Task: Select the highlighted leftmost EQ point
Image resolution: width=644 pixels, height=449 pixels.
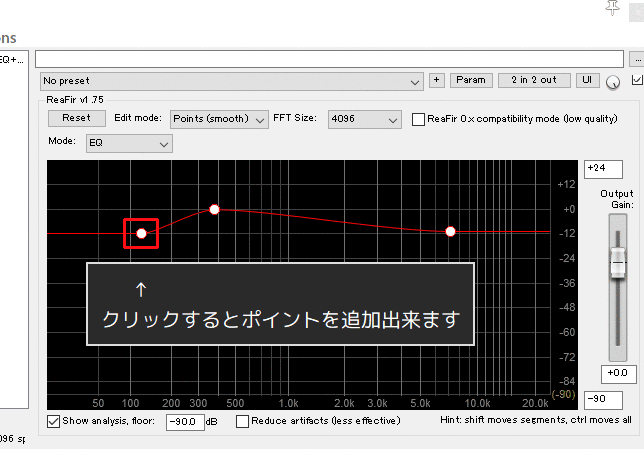Action: [141, 233]
